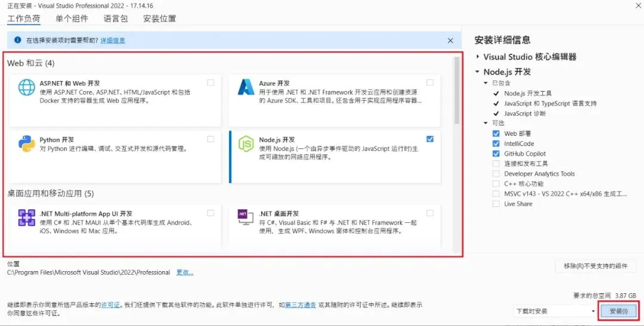Viewport: 644px width, 326px height.
Task: Enable .NET Multi-platform App UI checkbox
Action: click(x=210, y=213)
